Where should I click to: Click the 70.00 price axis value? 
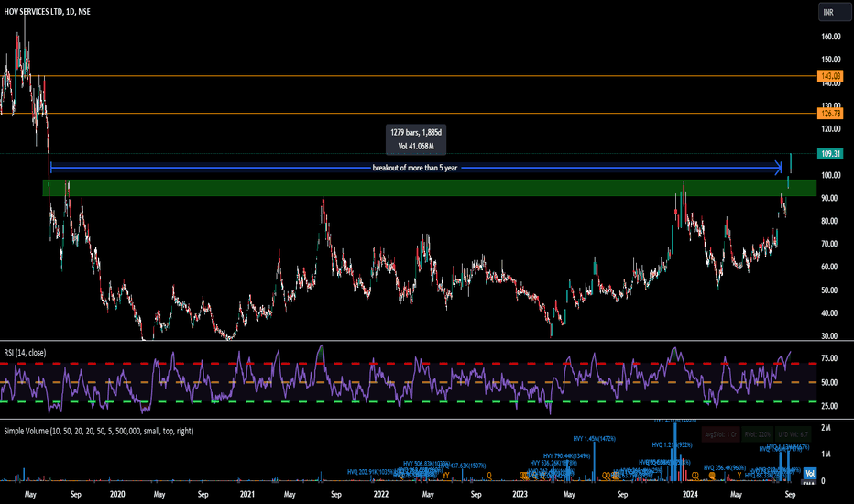tap(829, 244)
